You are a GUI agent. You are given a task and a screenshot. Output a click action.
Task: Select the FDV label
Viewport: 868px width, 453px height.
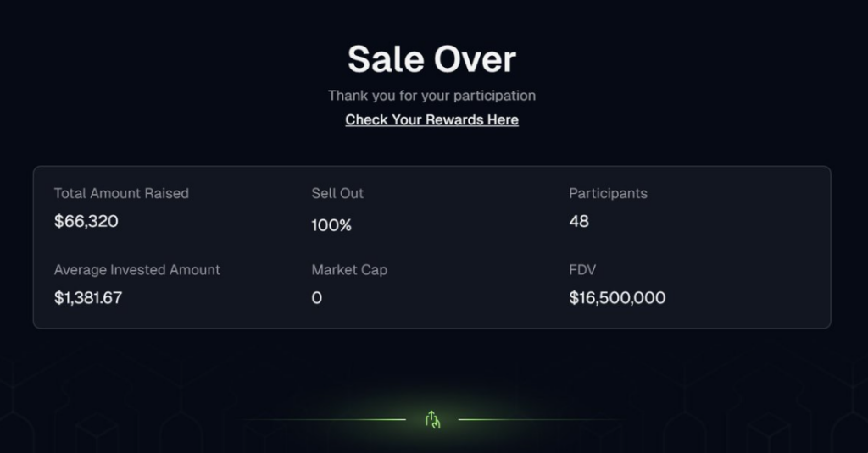[x=584, y=269]
